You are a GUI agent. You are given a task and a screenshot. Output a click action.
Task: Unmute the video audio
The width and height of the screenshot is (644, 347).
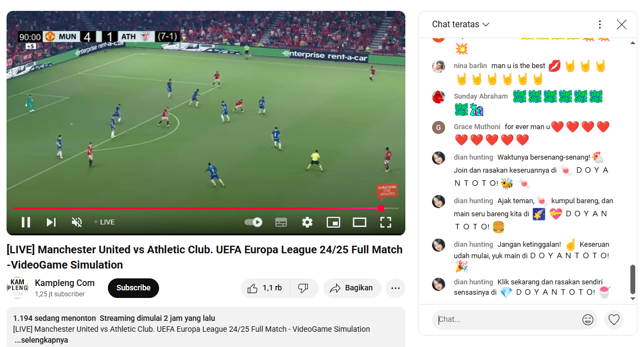point(76,222)
